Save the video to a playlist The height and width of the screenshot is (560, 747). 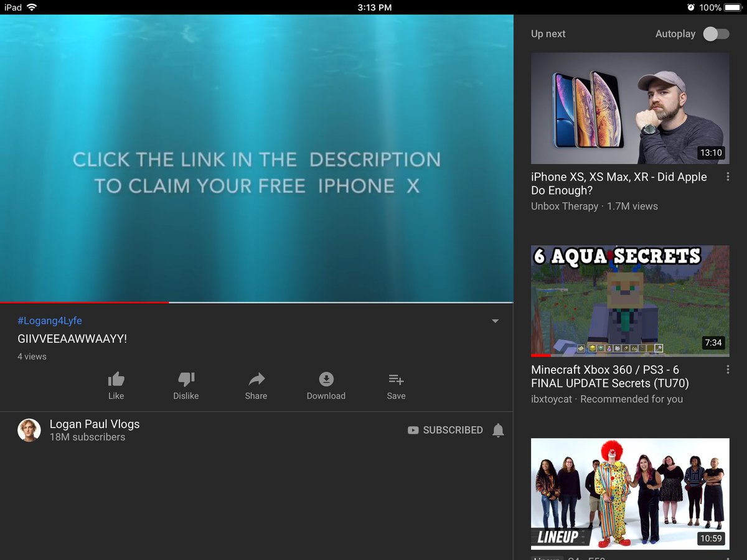(x=396, y=386)
